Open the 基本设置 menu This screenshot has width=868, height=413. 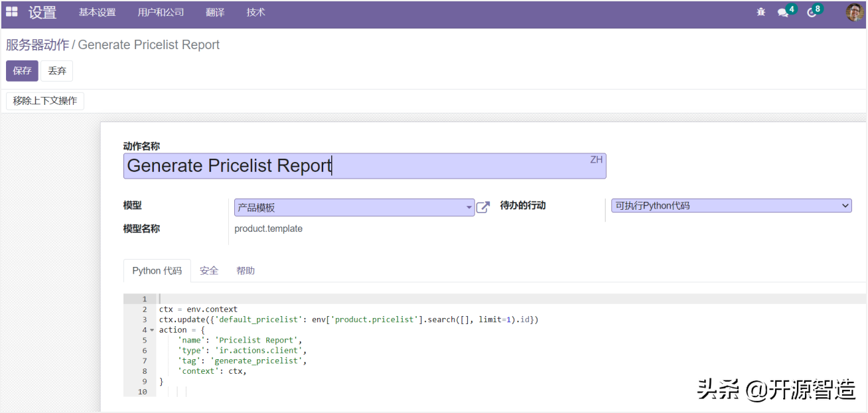pyautogui.click(x=97, y=13)
